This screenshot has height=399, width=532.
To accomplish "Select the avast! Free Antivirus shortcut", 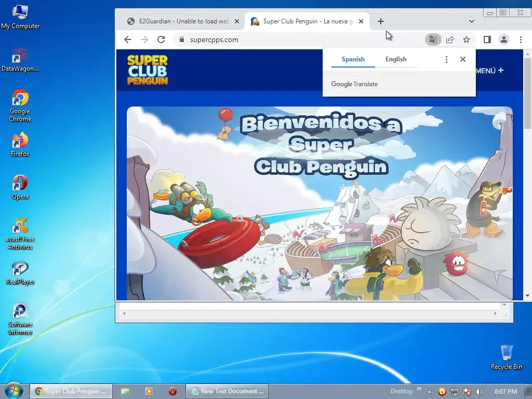I will click(20, 233).
